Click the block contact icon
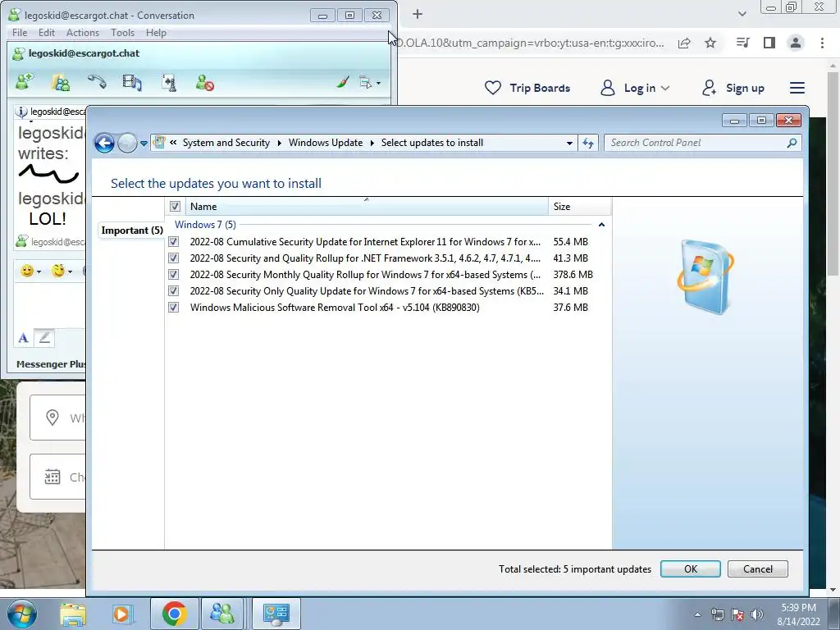 (204, 83)
